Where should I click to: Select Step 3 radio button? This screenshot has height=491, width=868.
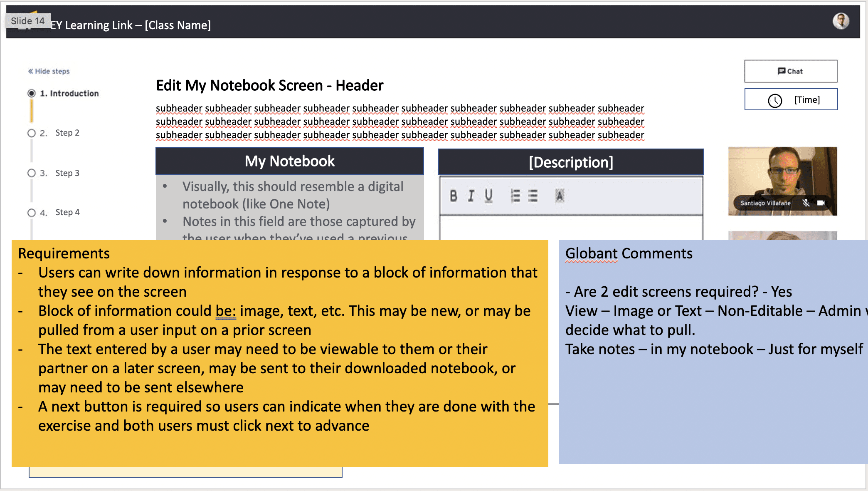tap(32, 173)
